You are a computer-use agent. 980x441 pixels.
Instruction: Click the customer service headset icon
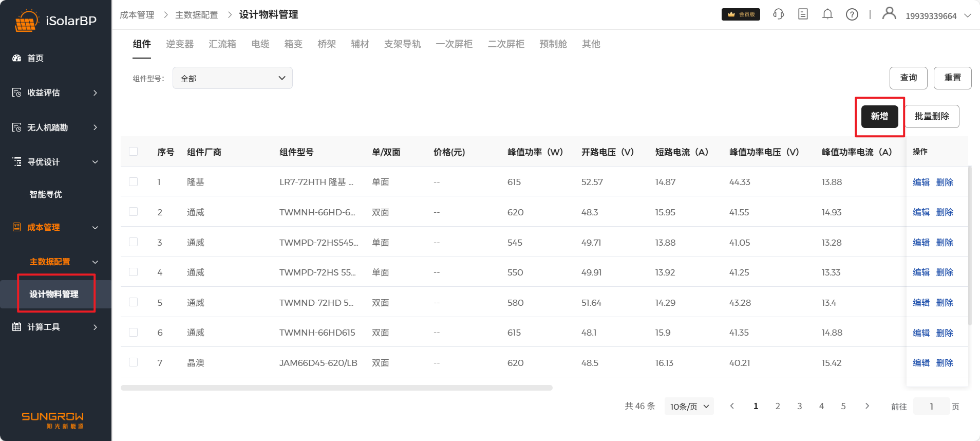[x=778, y=14]
